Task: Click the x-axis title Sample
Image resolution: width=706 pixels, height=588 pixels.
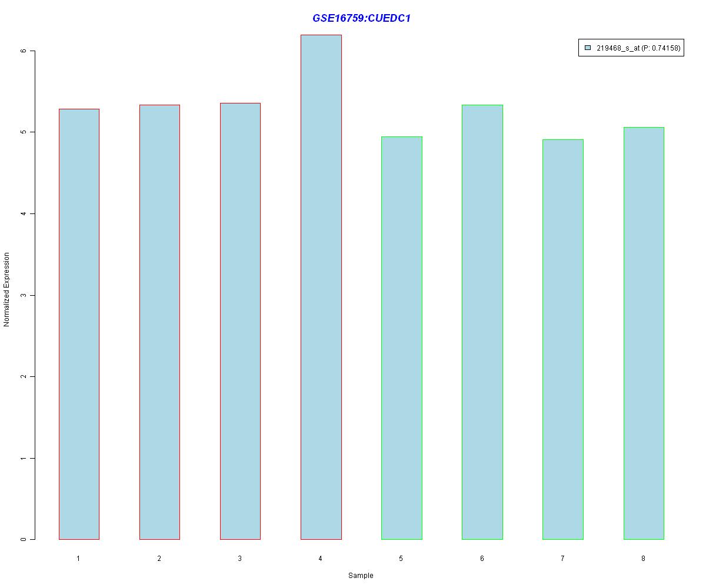Action: click(361, 576)
